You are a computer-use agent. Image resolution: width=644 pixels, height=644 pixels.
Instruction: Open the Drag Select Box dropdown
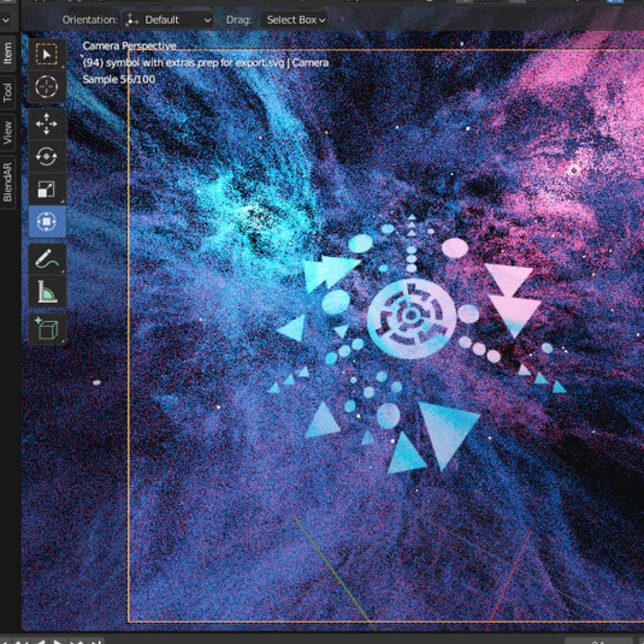pos(295,20)
